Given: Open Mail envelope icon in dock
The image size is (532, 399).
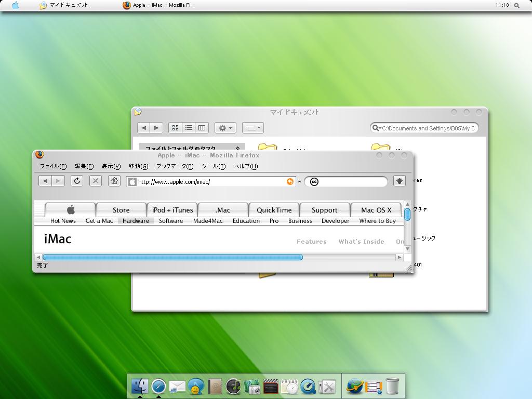Looking at the screenshot, I should click(x=177, y=387).
